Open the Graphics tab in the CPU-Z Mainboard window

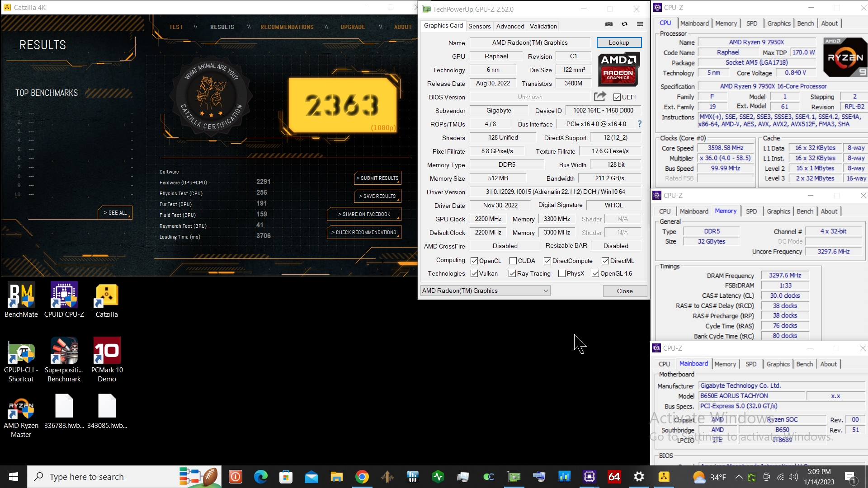778,364
